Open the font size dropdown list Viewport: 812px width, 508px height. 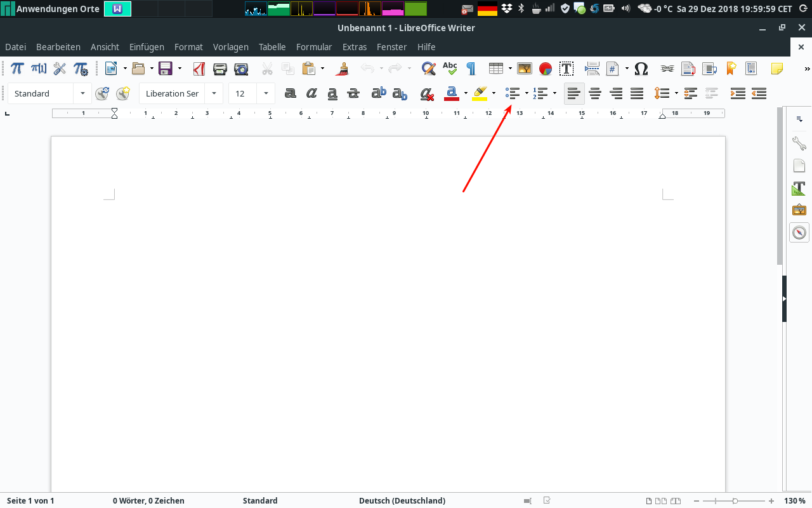[266, 93]
